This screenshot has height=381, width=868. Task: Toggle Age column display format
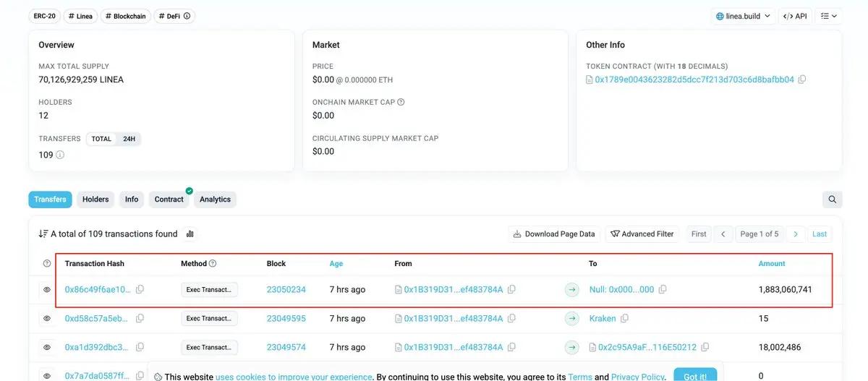click(x=336, y=264)
